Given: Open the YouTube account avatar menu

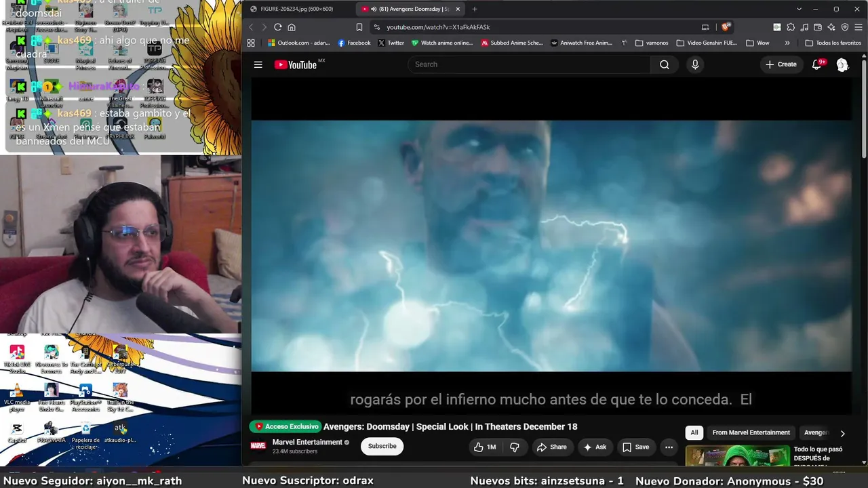Looking at the screenshot, I should click(842, 64).
